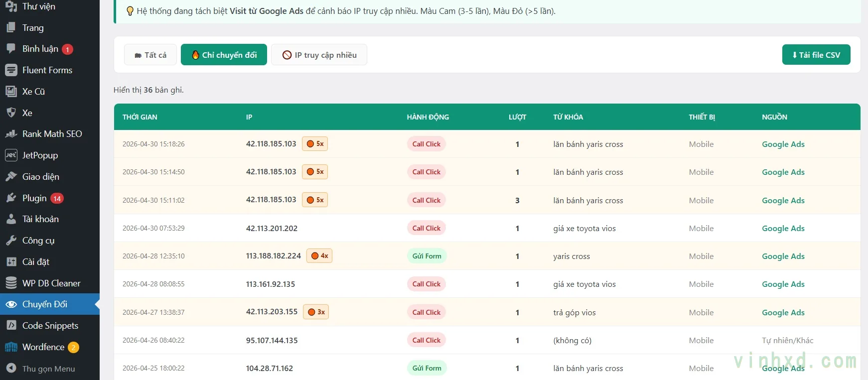Viewport: 868px width, 380px height.
Task: Click the 5x badge in 15:18:26 row
Action: coord(315,144)
